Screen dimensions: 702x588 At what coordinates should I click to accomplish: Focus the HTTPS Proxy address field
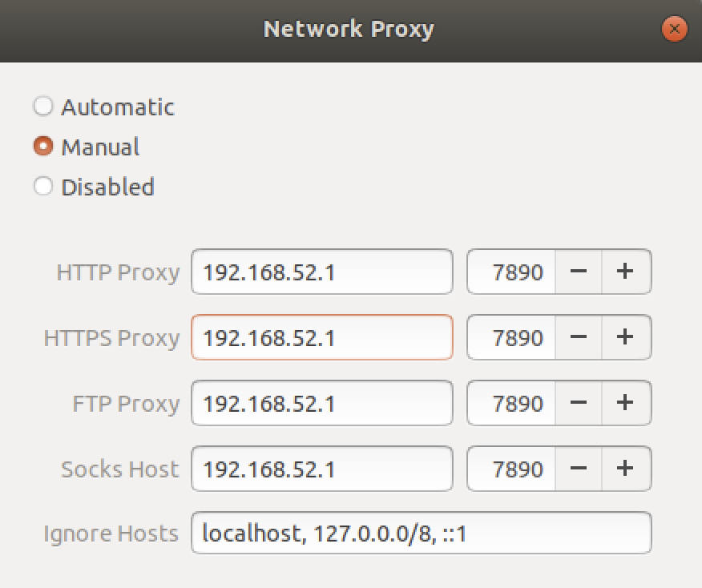321,337
